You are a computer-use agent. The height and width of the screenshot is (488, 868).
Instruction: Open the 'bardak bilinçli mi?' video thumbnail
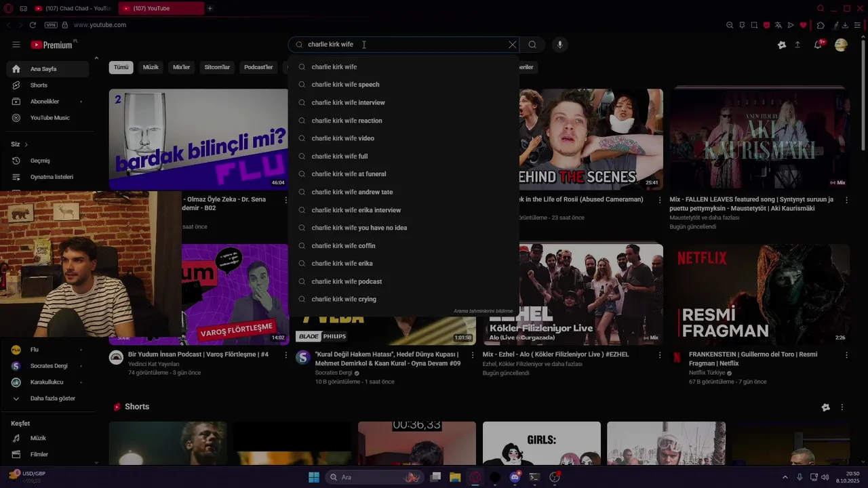[198, 139]
